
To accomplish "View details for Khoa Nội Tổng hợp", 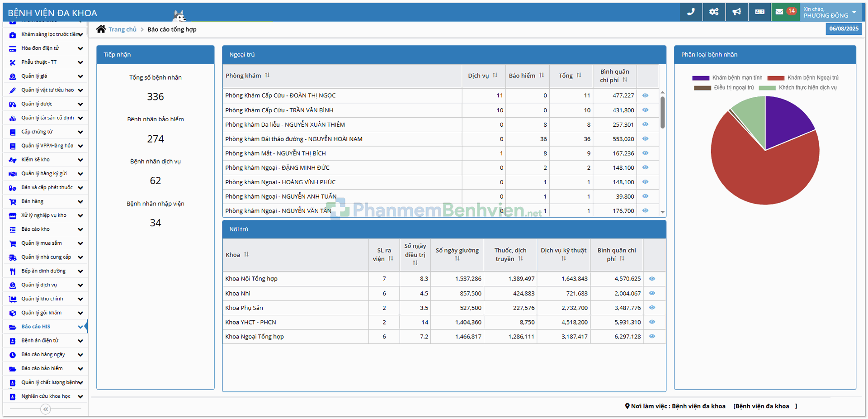I will [652, 279].
